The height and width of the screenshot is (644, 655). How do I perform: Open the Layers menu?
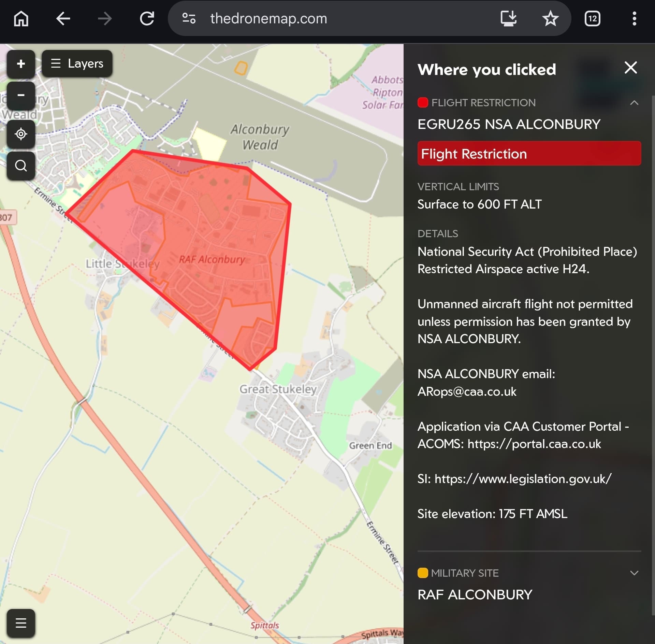(x=77, y=63)
